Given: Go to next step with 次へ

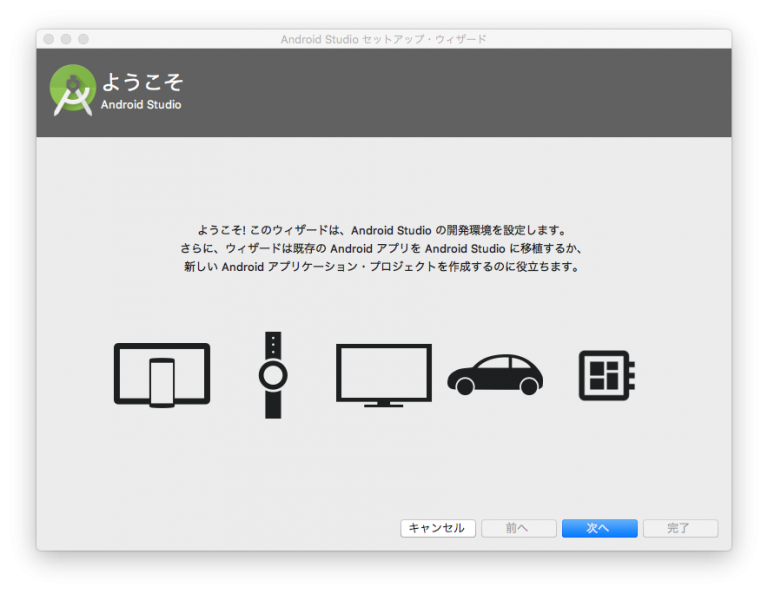Looking at the screenshot, I should [x=599, y=528].
